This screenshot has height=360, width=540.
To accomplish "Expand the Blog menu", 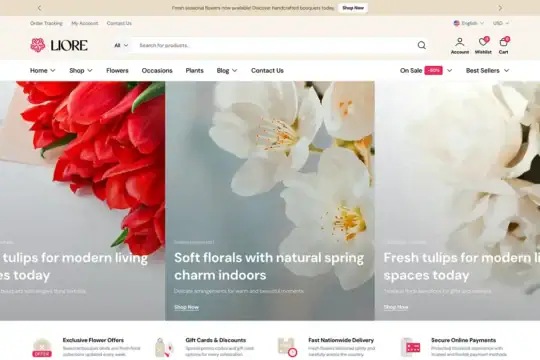I will point(227,70).
